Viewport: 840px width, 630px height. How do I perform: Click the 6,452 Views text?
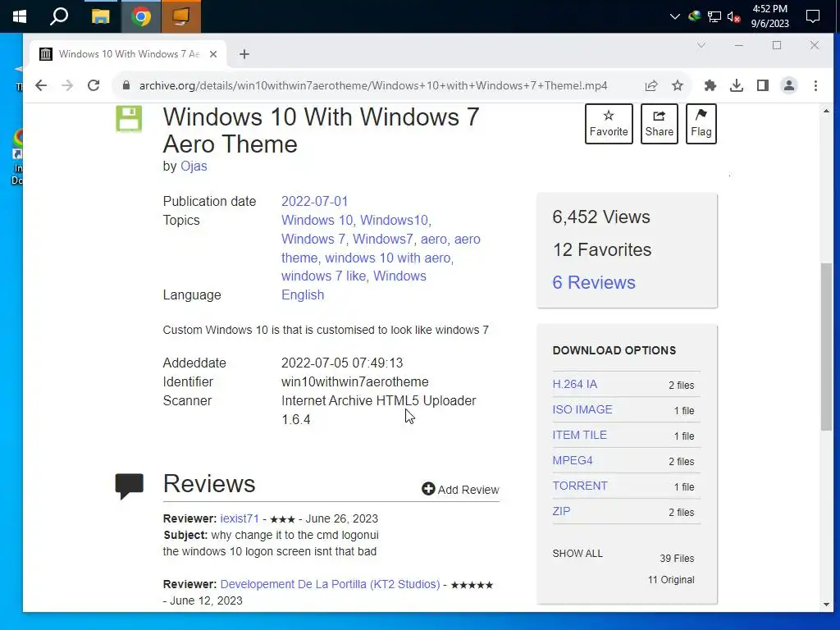(601, 217)
